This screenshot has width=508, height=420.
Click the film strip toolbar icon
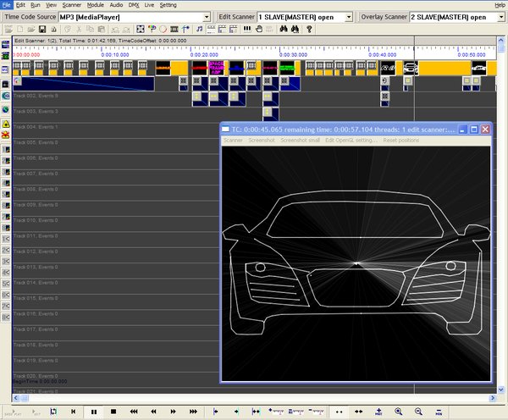click(x=174, y=29)
